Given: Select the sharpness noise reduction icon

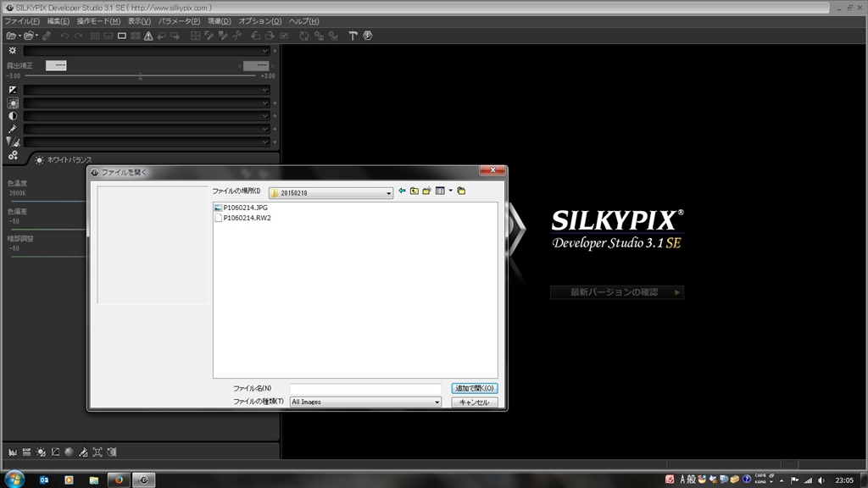Looking at the screenshot, I should (13, 141).
